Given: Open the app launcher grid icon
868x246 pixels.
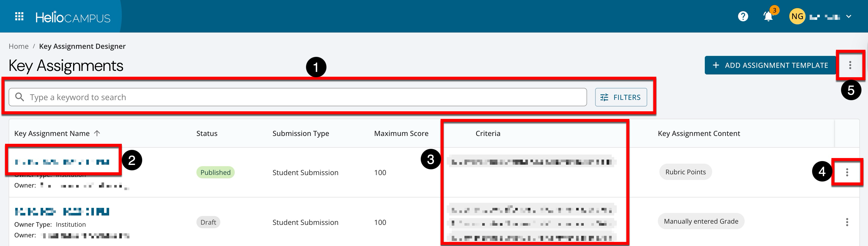Looking at the screenshot, I should coord(19,17).
